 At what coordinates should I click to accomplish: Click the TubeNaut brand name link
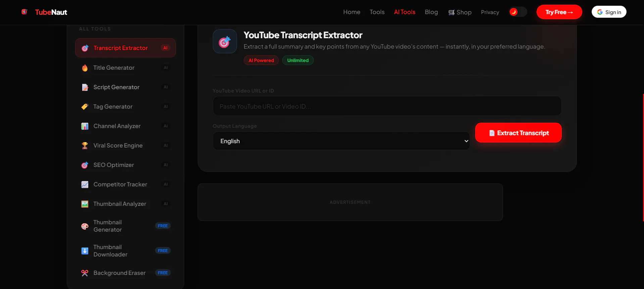51,12
